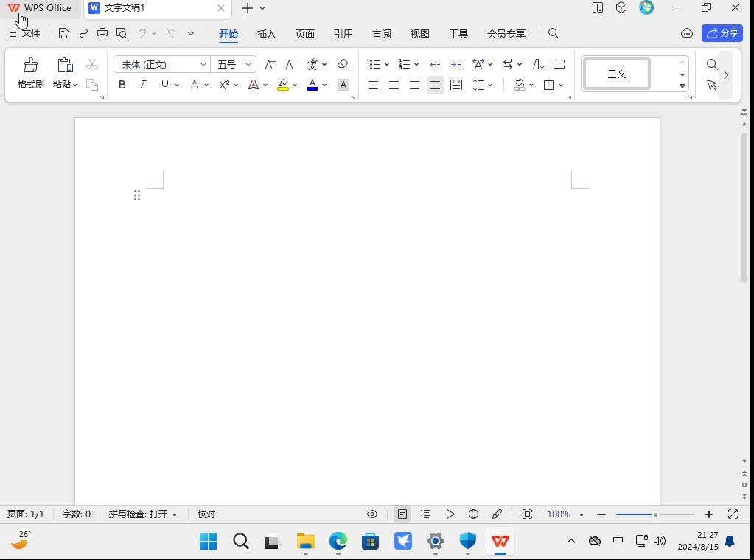Apply Superscript formatting
Viewport: 754px width, 560px height.
tap(225, 85)
